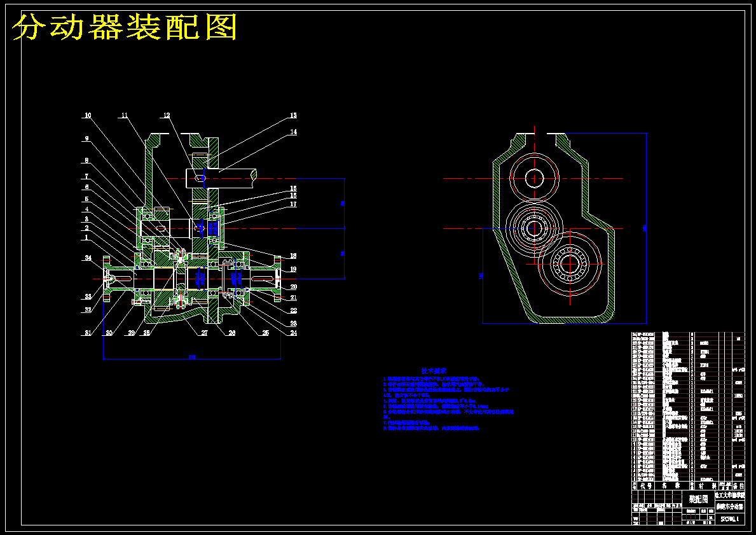Pick the callout label 27

tap(205, 333)
